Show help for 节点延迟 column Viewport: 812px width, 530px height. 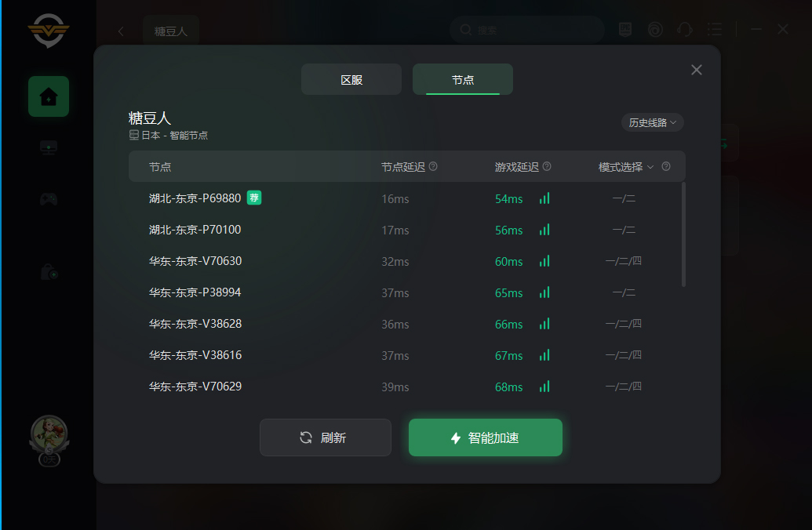pos(433,166)
